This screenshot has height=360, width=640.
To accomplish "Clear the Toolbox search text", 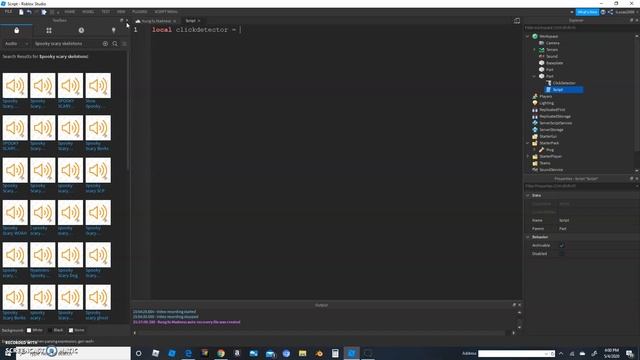I will (105, 44).
